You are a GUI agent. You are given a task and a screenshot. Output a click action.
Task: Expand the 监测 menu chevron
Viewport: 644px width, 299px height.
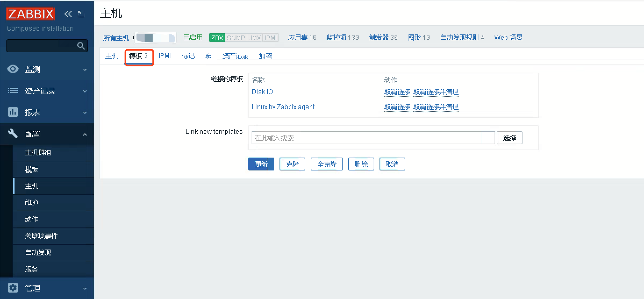[x=85, y=70]
